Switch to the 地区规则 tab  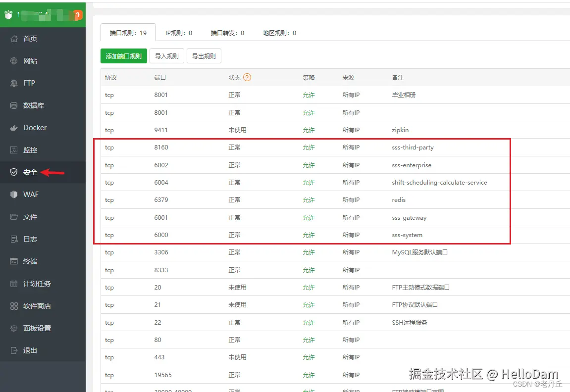pos(279,33)
